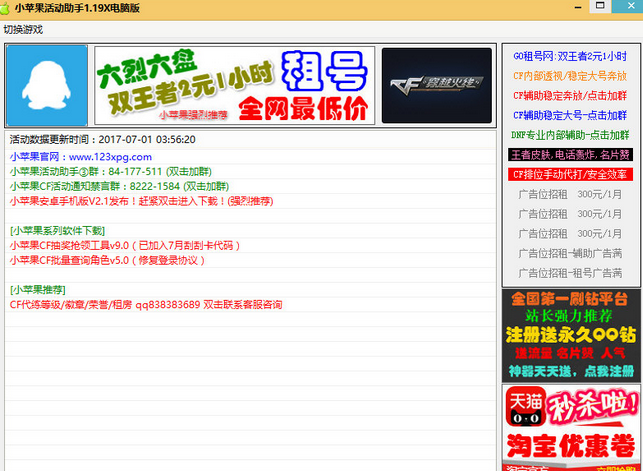This screenshot has height=471, width=643.
Task: Maximize the 小苹果活动助手 window
Action: [x=600, y=6]
